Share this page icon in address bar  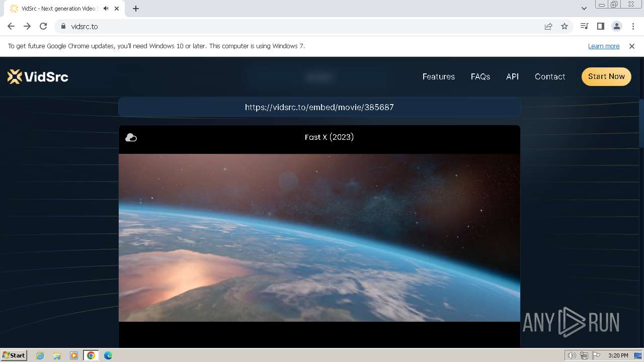[548, 26]
